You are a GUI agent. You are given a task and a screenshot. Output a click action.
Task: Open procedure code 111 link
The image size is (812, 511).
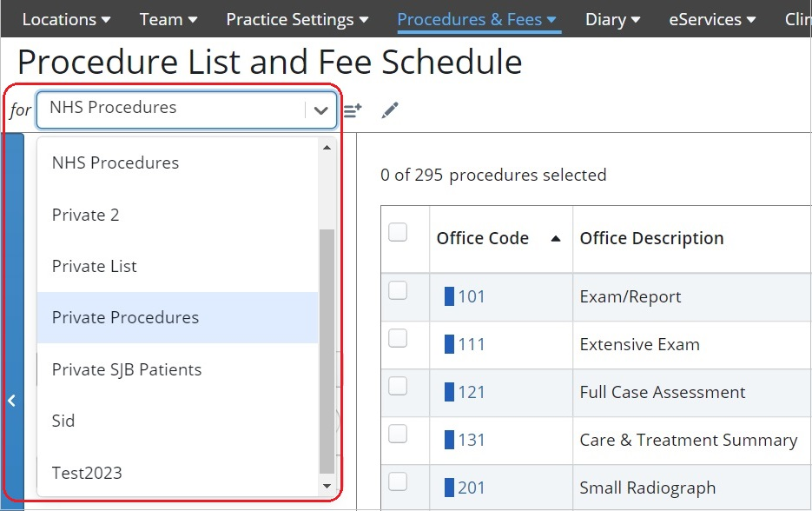point(472,344)
